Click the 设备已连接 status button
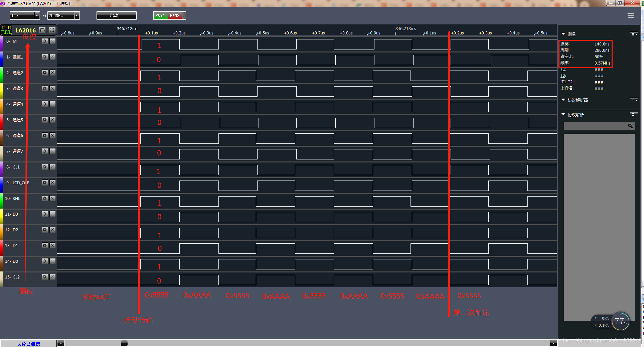Screen dimensions: 644x347 pyautogui.click(x=29, y=344)
